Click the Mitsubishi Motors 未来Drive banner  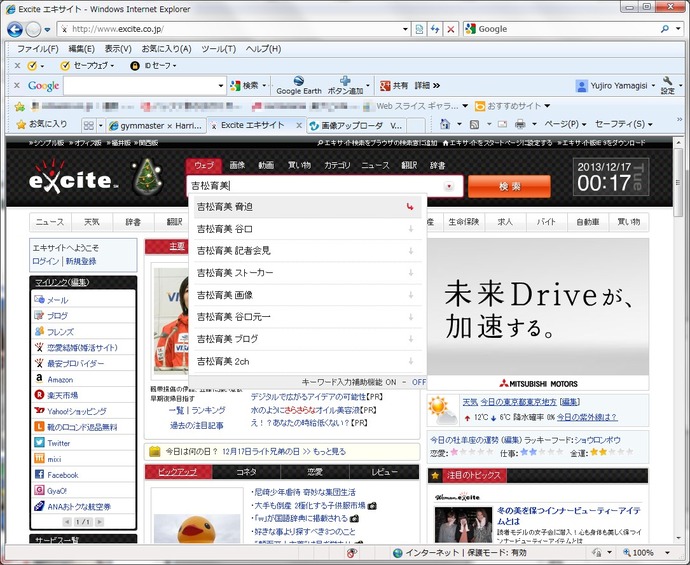[x=538, y=314]
